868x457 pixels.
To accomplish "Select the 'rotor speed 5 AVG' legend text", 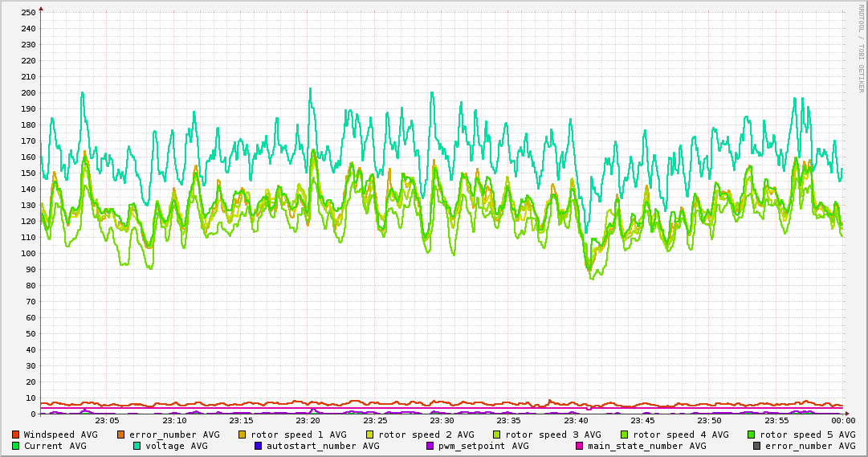I will [808, 435].
